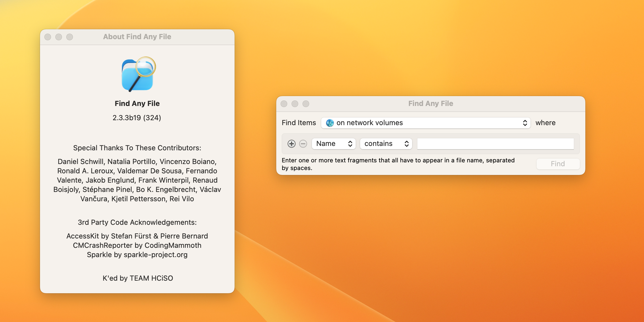Zoom the About Find Any File window
Image resolution: width=644 pixels, height=322 pixels.
(x=70, y=37)
